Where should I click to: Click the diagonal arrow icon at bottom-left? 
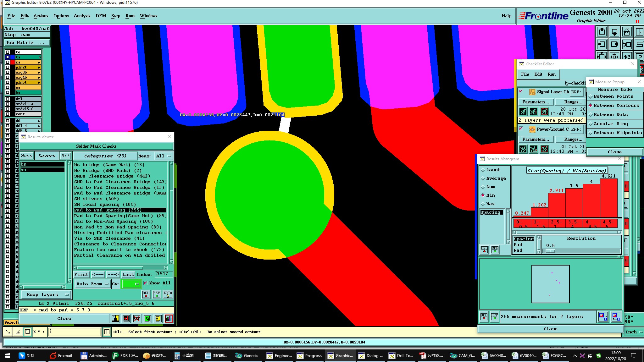8,332
